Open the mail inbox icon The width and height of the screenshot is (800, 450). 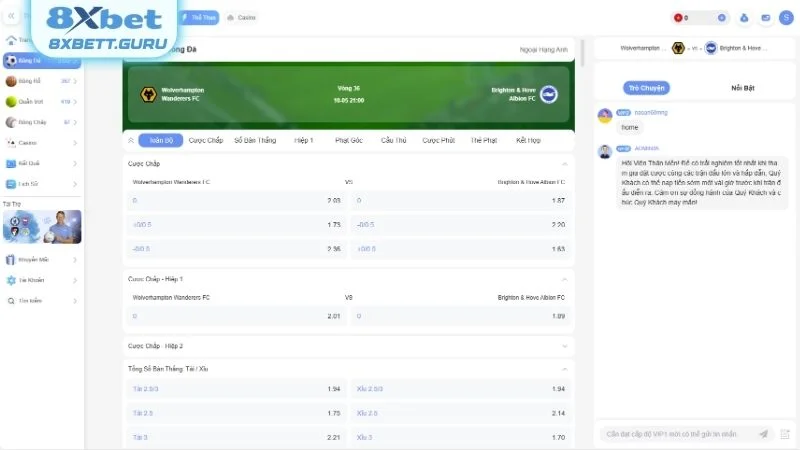(765, 18)
